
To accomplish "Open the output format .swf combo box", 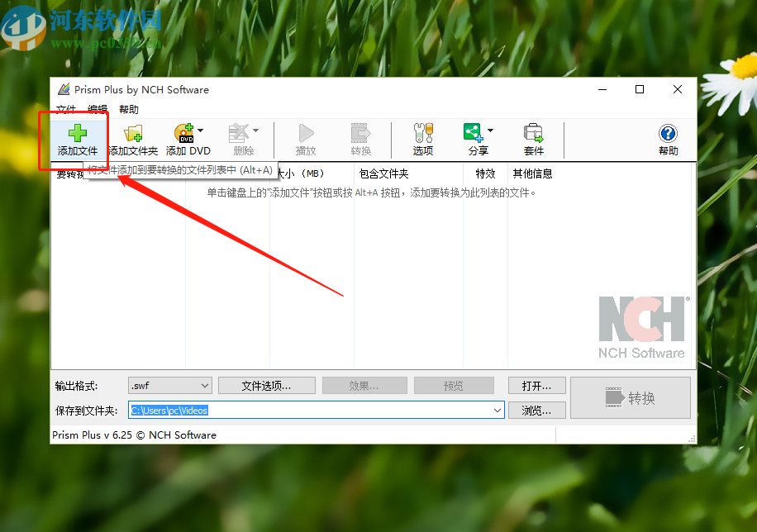I will coord(170,386).
